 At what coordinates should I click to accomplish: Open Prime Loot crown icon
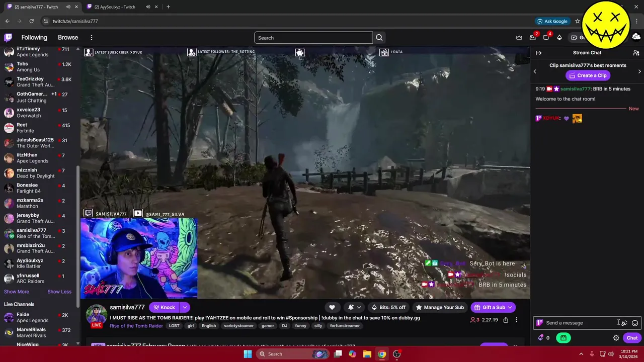pyautogui.click(x=519, y=38)
